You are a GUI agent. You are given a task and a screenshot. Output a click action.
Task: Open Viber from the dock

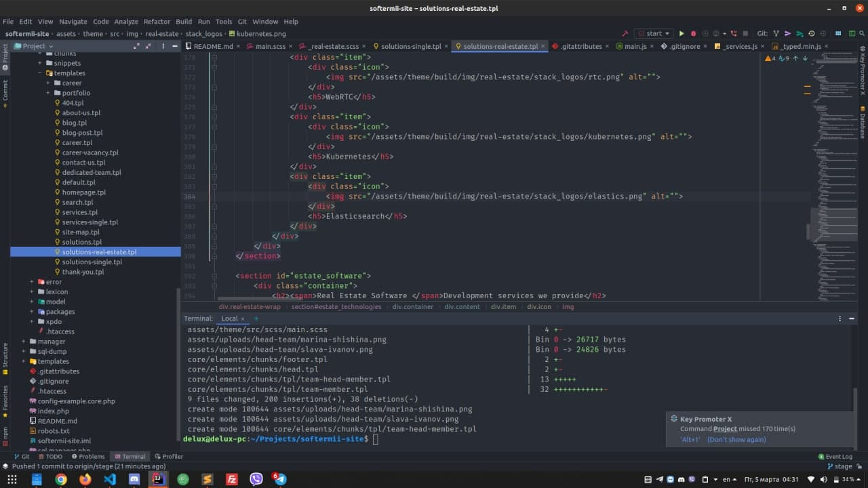[x=256, y=479]
